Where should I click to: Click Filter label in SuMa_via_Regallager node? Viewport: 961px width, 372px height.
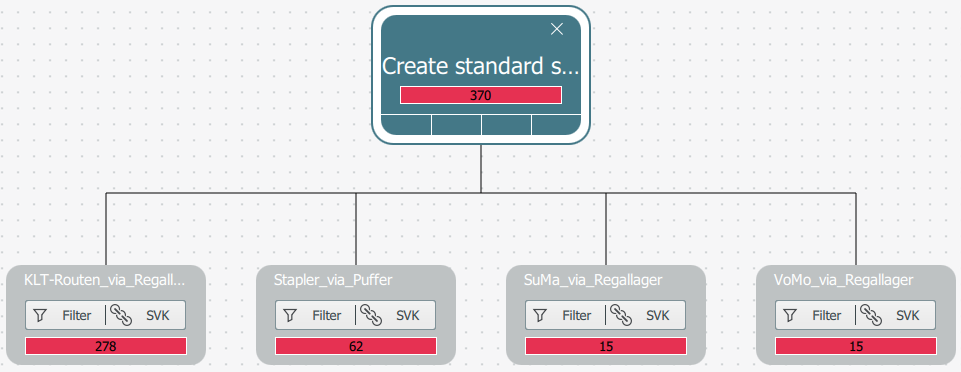pyautogui.click(x=577, y=316)
